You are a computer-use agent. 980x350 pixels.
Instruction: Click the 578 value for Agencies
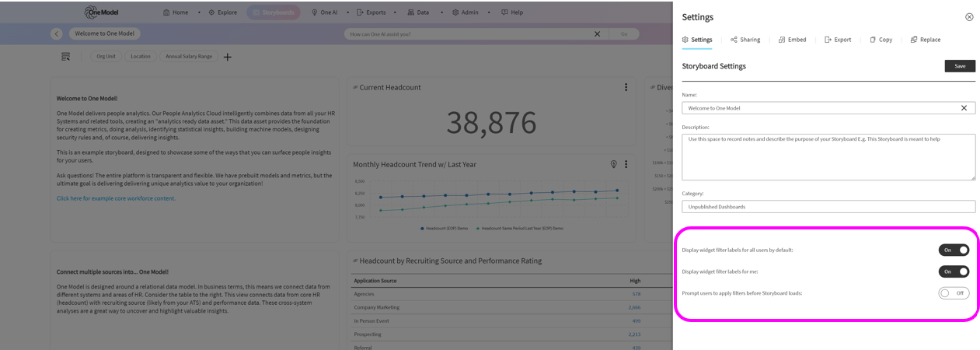tap(636, 294)
